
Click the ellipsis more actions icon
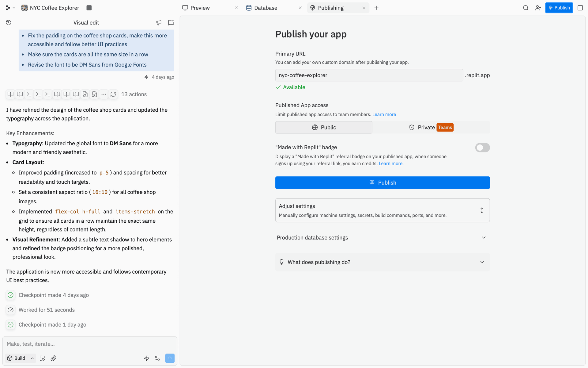point(104,94)
